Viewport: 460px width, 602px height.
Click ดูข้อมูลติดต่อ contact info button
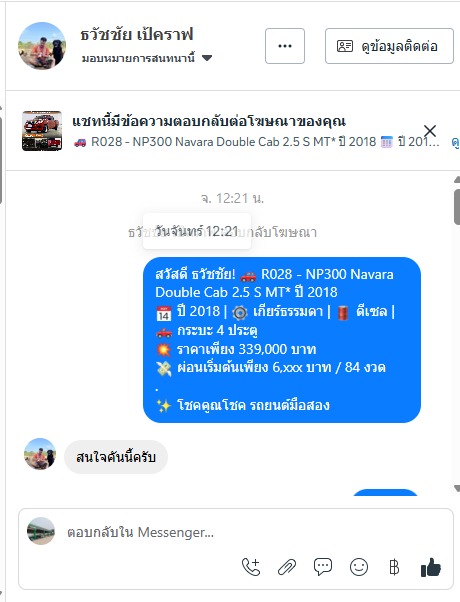tap(389, 46)
